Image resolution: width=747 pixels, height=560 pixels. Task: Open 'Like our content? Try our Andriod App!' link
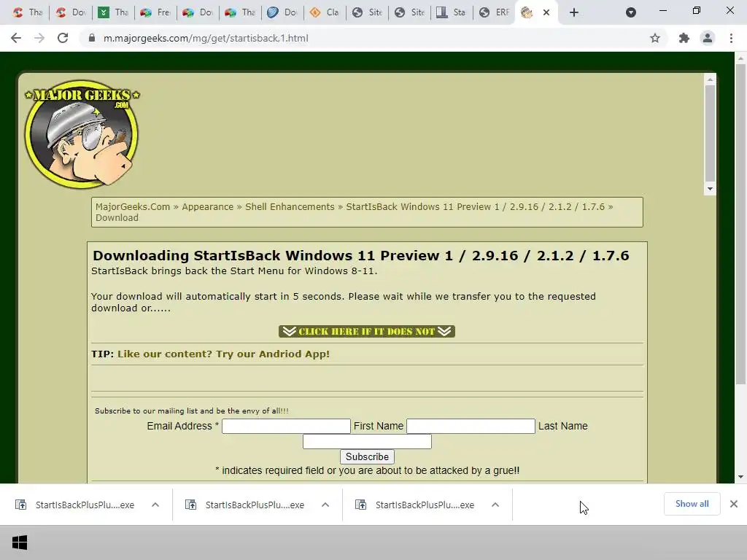pos(223,354)
